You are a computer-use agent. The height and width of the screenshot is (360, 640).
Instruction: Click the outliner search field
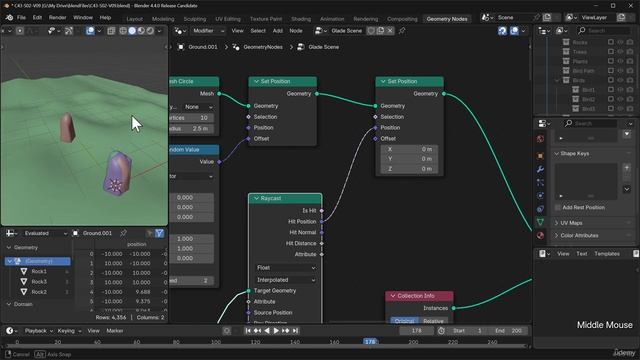tap(605, 31)
